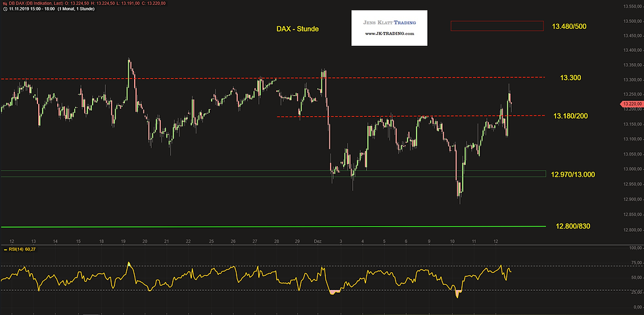Select the red 13.480/500 target rectangle
This screenshot has width=644, height=315.
click(497, 26)
